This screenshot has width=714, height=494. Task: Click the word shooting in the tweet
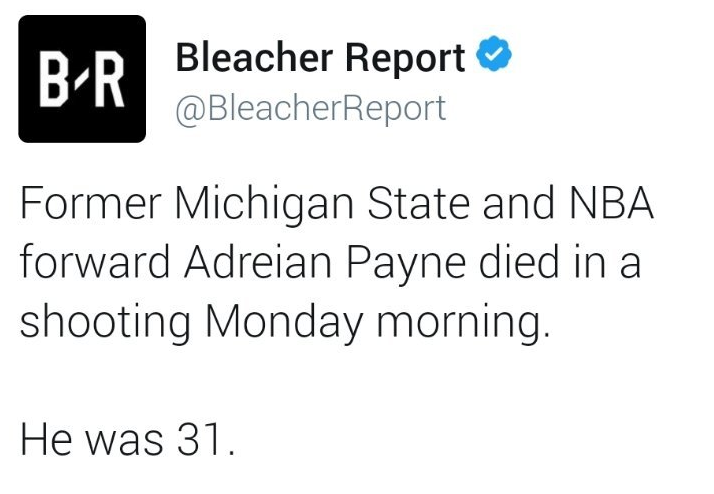[x=105, y=322]
